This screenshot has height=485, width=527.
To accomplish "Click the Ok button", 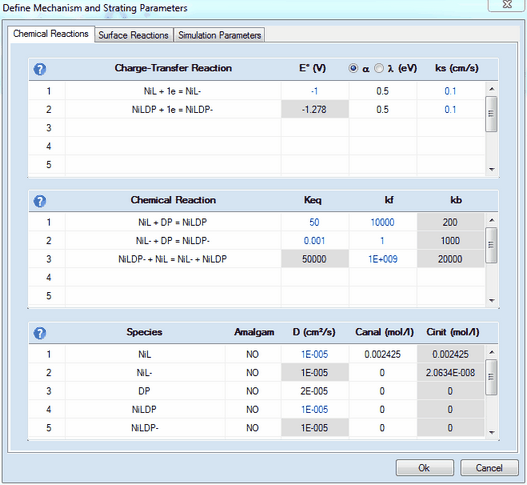I will click(424, 468).
